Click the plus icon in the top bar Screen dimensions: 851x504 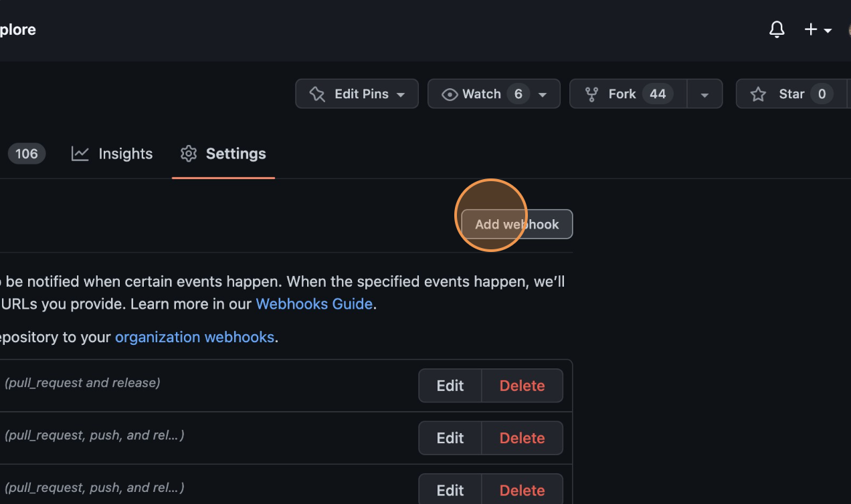tap(810, 29)
